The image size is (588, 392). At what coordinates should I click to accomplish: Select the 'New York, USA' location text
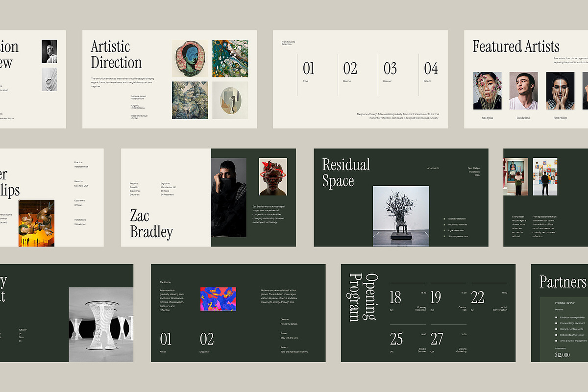[x=81, y=186]
